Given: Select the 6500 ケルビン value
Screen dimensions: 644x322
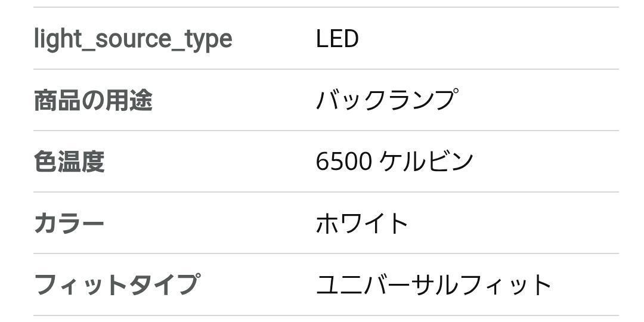Looking at the screenshot, I should point(394,162).
